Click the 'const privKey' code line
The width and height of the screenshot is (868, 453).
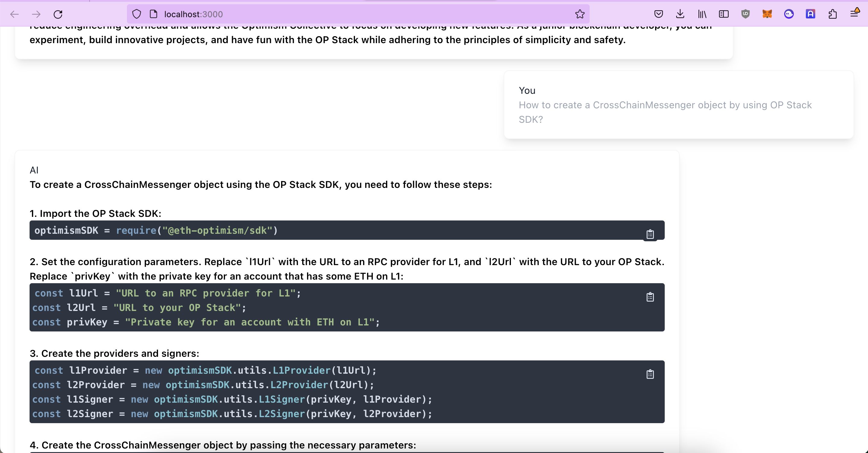(206, 322)
